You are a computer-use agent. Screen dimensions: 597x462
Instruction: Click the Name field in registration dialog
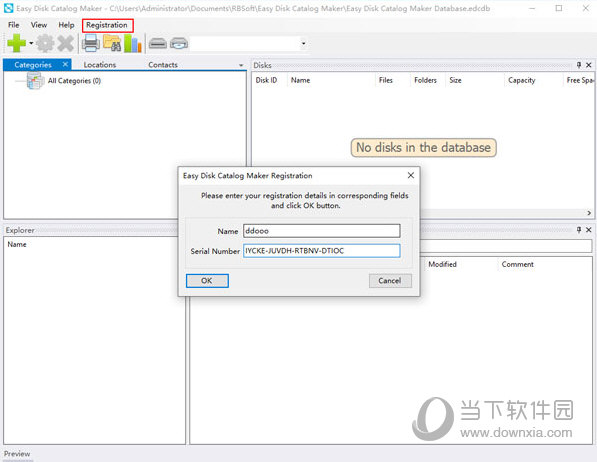pyautogui.click(x=322, y=231)
